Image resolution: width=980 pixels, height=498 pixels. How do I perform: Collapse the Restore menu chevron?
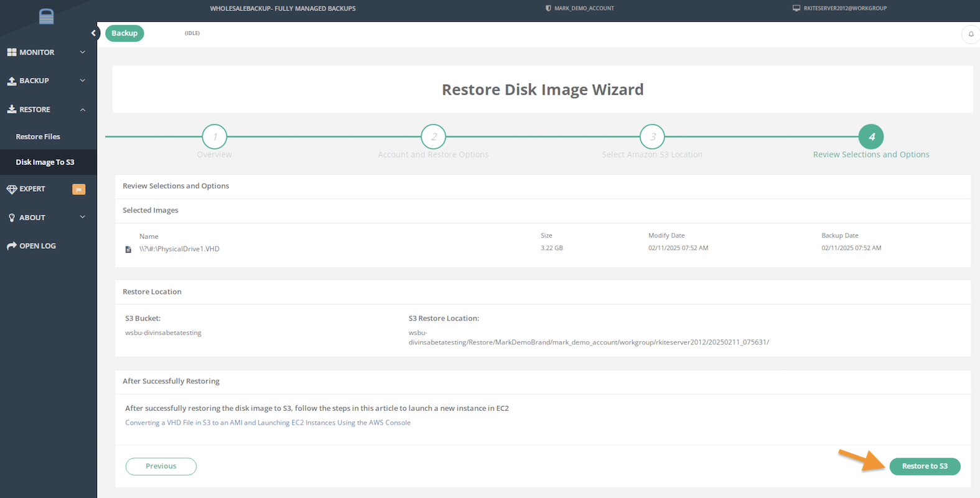click(83, 110)
